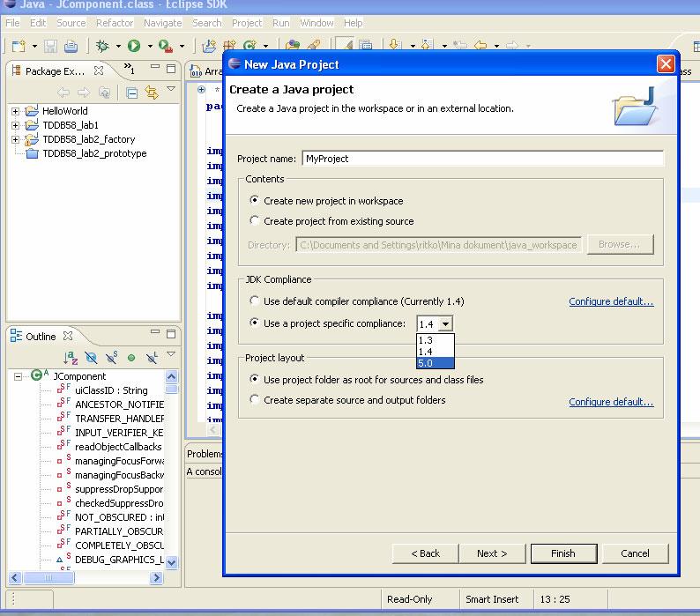Expand the HelloWorld project node

(x=16, y=111)
